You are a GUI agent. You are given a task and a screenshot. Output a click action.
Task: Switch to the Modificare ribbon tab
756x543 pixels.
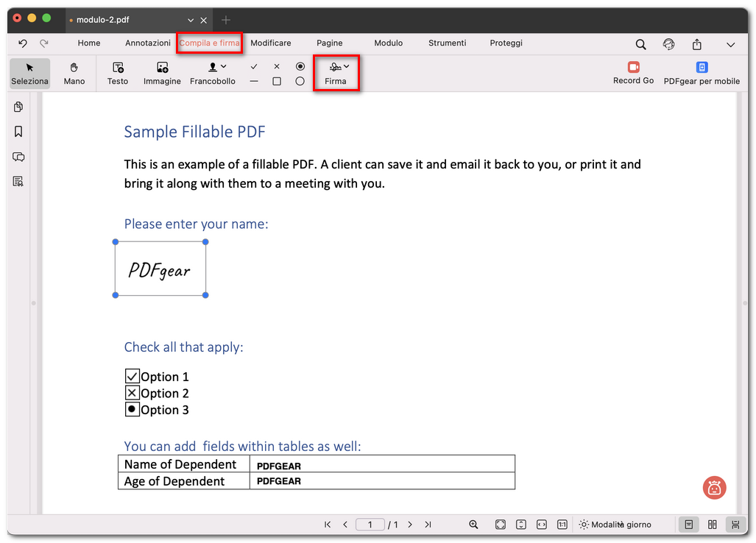point(270,43)
